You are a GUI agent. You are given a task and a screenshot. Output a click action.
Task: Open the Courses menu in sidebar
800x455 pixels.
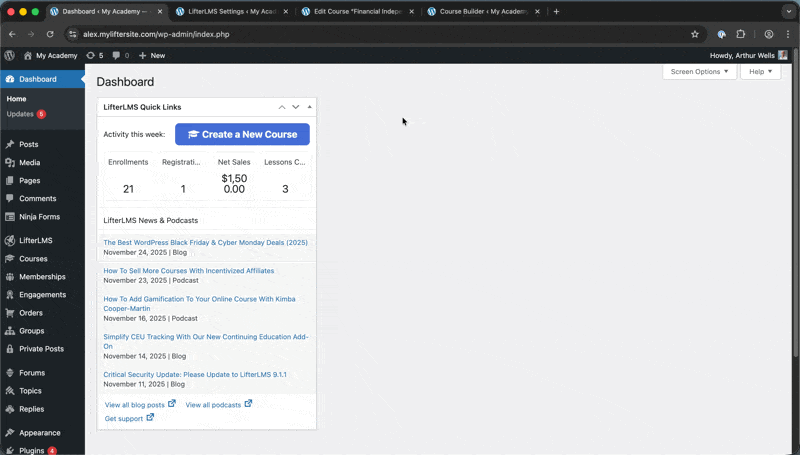33,259
